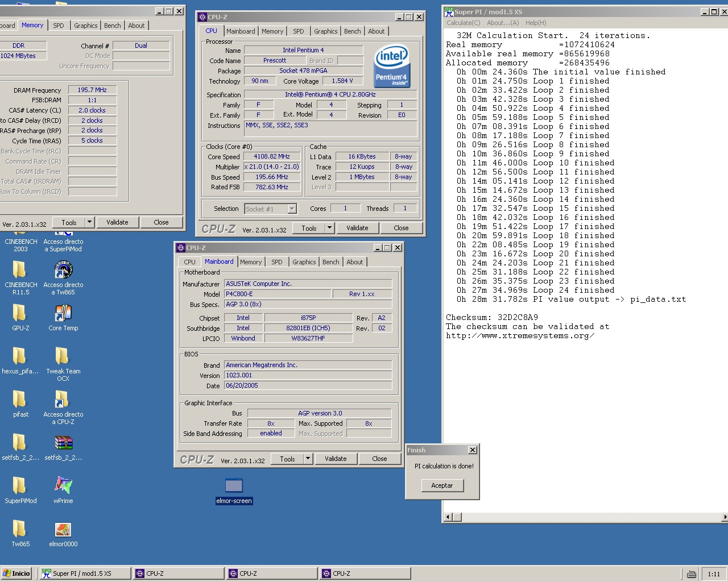The height and width of the screenshot is (582, 728).
Task: Open the setfsb folder icon
Action: click(x=19, y=442)
